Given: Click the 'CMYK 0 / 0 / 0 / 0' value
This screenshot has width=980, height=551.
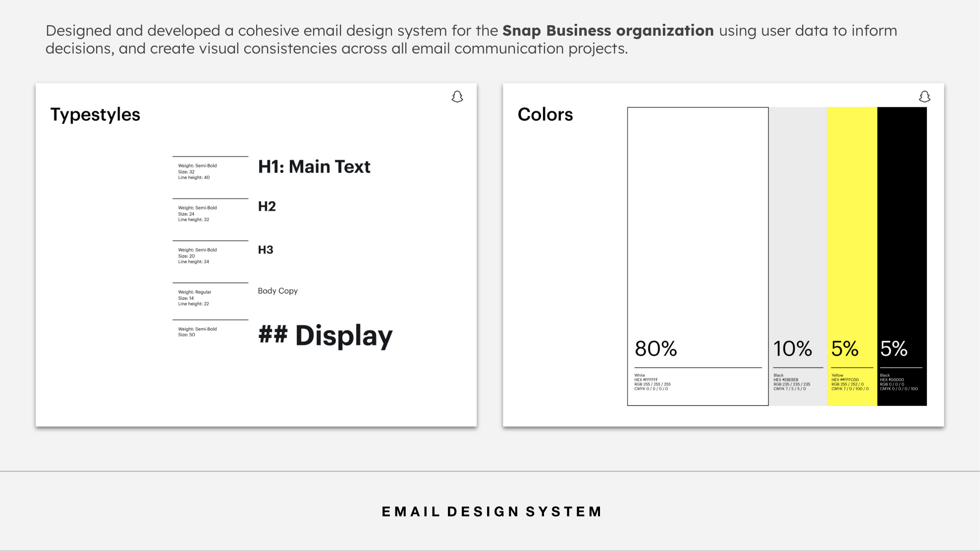Looking at the screenshot, I should pos(651,389).
